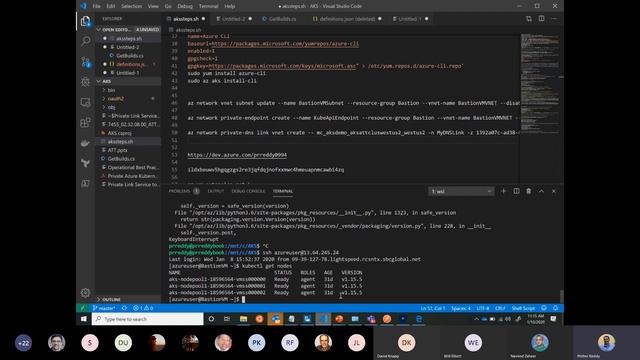The height and width of the screenshot is (360, 640).
Task: Open editor More Actions ellipsis menu
Action: coord(554,19)
